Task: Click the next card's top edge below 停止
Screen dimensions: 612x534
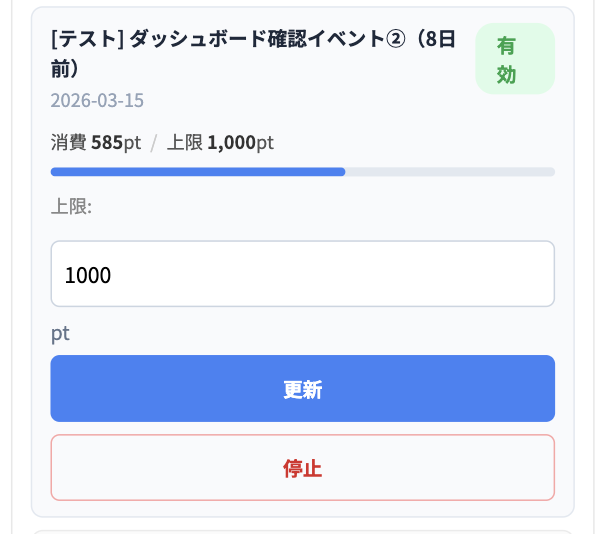Action: click(x=302, y=532)
